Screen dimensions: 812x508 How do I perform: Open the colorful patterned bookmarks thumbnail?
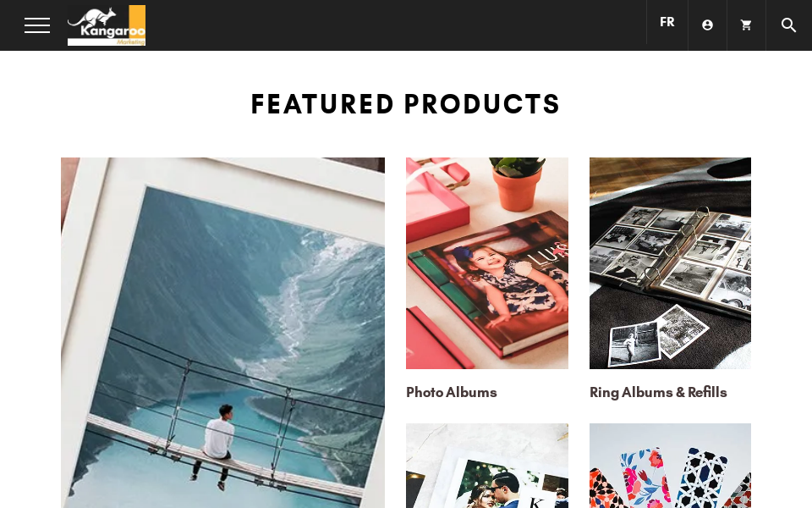pyautogui.click(x=670, y=466)
